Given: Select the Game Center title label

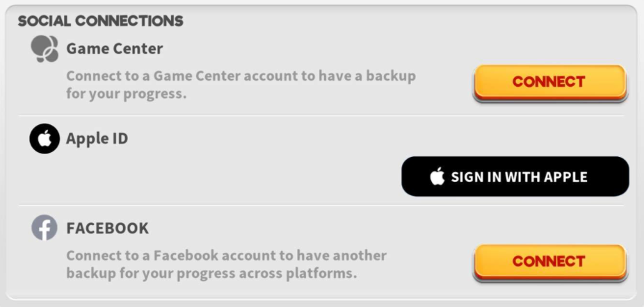Looking at the screenshot, I should click(x=115, y=49).
